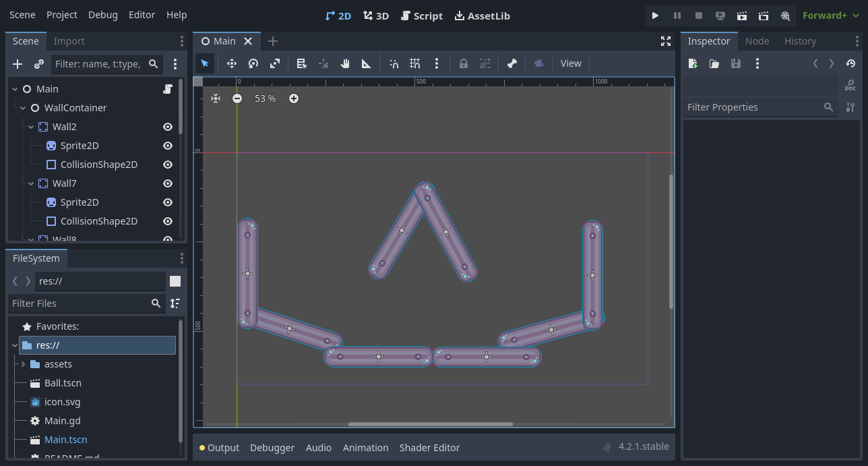Activate the Pan Mode hand tool

pyautogui.click(x=345, y=63)
